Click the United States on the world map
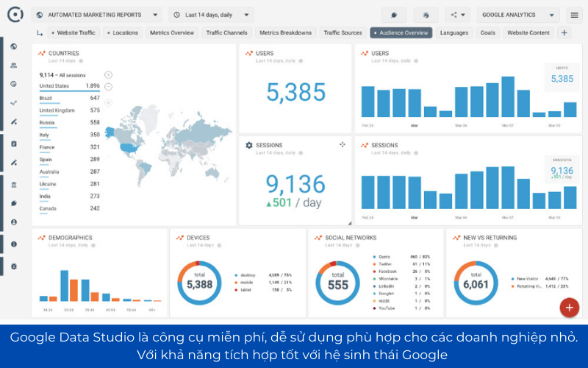Screen dimensions: 588x368 click(130, 148)
